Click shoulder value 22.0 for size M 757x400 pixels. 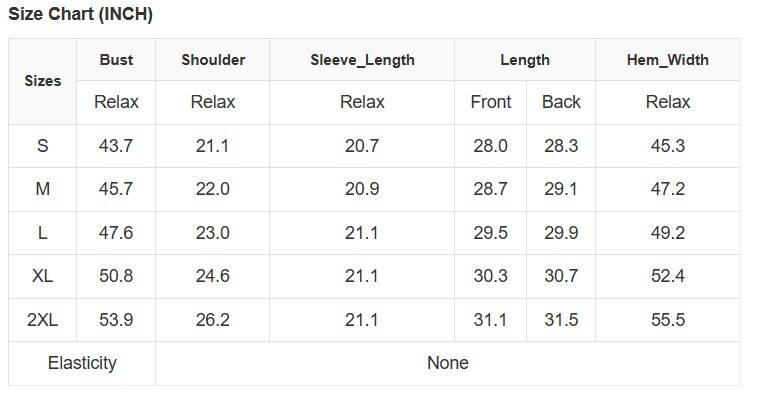coord(212,189)
